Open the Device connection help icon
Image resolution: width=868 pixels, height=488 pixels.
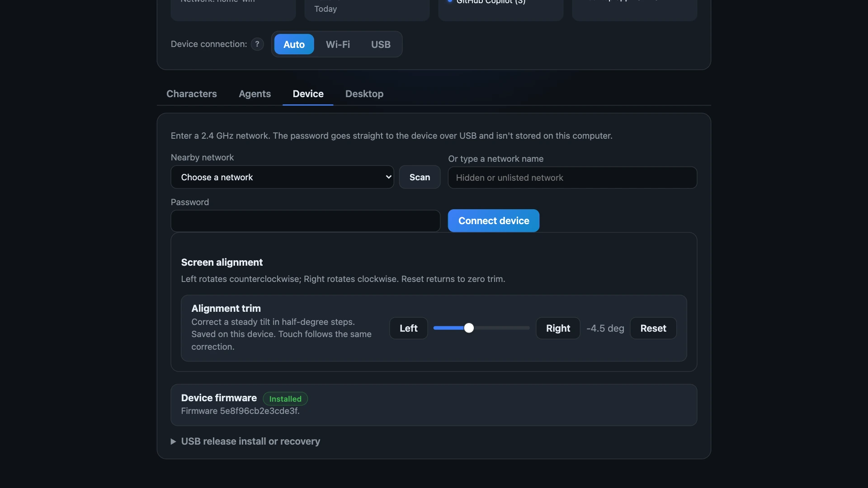point(257,44)
